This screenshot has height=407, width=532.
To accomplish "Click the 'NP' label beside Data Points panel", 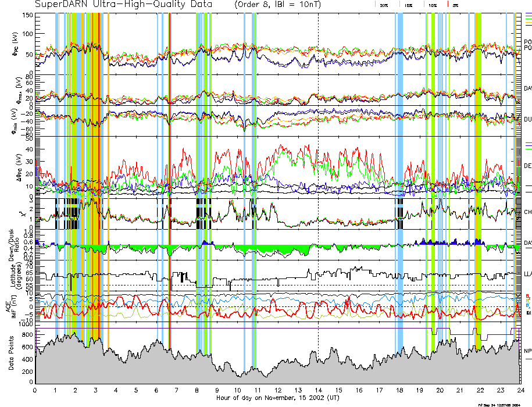I will [528, 351].
